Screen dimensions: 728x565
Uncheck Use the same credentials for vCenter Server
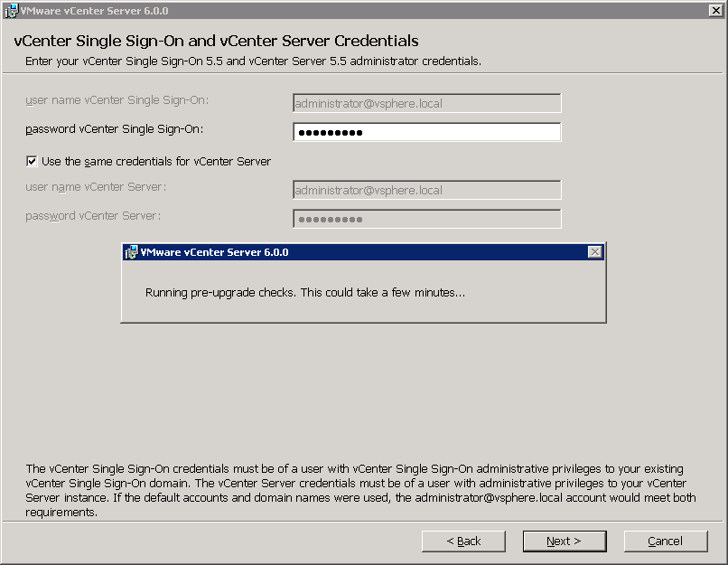tap(33, 162)
